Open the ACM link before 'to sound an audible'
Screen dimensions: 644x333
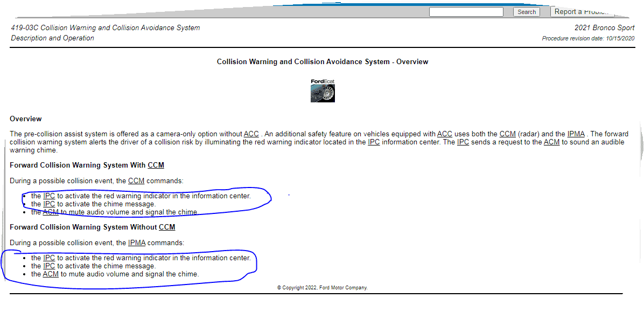(x=551, y=142)
